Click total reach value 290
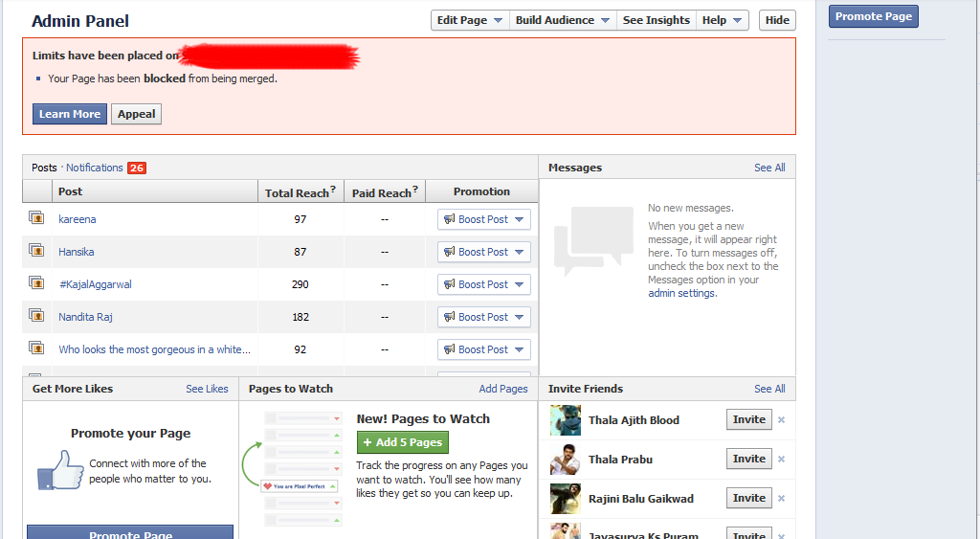Image resolution: width=980 pixels, height=539 pixels. coord(300,284)
